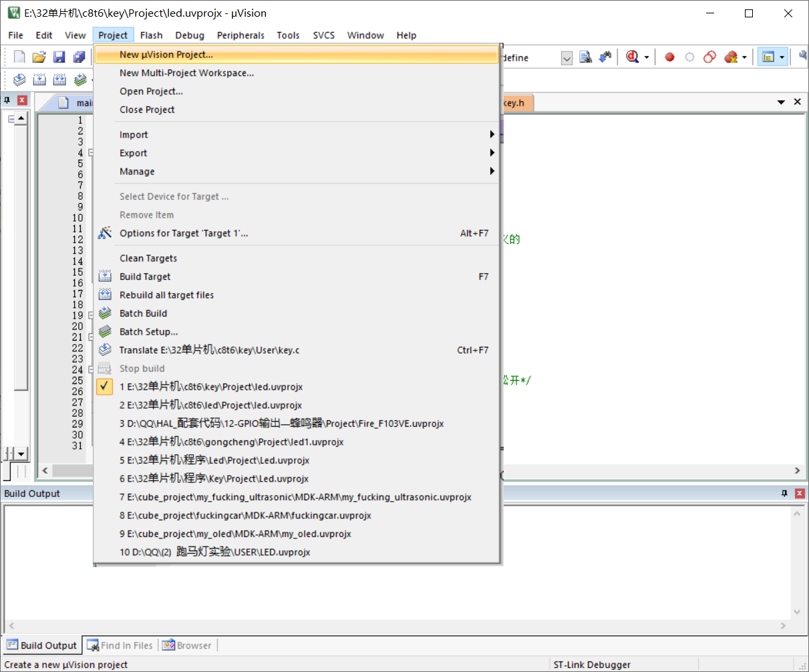809x672 pixels.
Task: Choose Build Target in Project menu
Action: (x=297, y=277)
